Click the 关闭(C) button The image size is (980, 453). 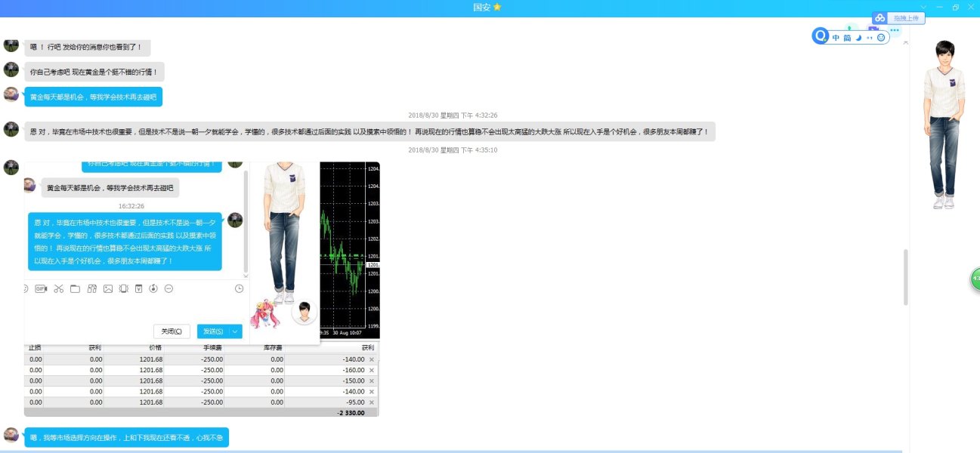tap(172, 331)
